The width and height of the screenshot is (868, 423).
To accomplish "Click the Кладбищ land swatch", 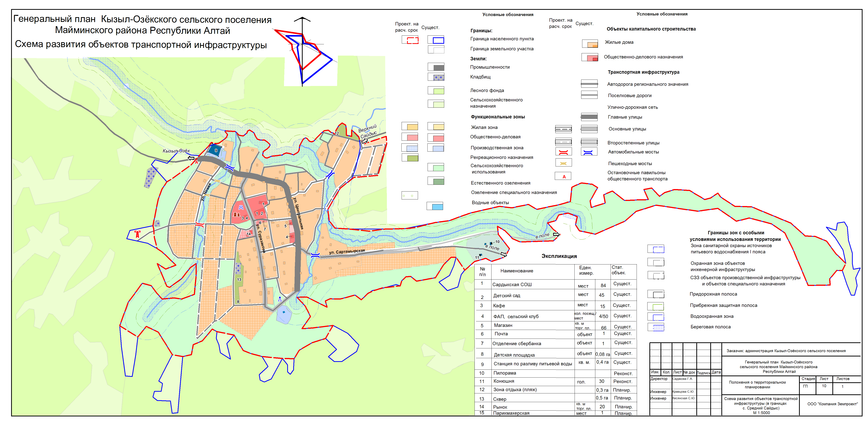I will tap(436, 77).
